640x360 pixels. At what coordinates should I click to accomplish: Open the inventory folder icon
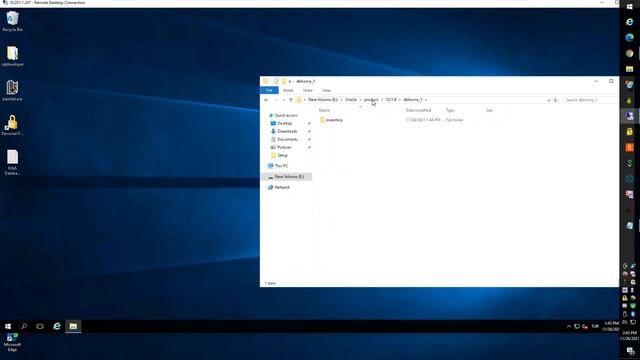coord(322,120)
